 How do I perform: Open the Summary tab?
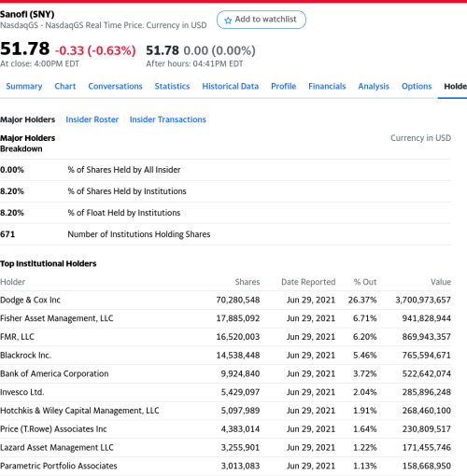click(x=24, y=86)
